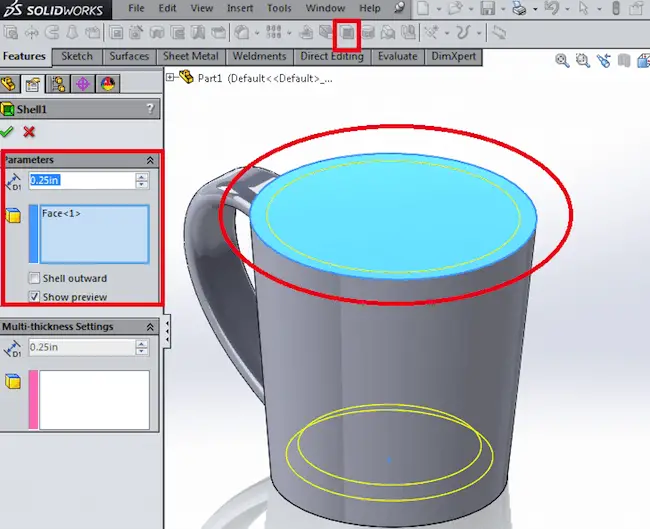Click the Rebuild traffic-light icon
The height and width of the screenshot is (529, 650).
click(x=616, y=8)
